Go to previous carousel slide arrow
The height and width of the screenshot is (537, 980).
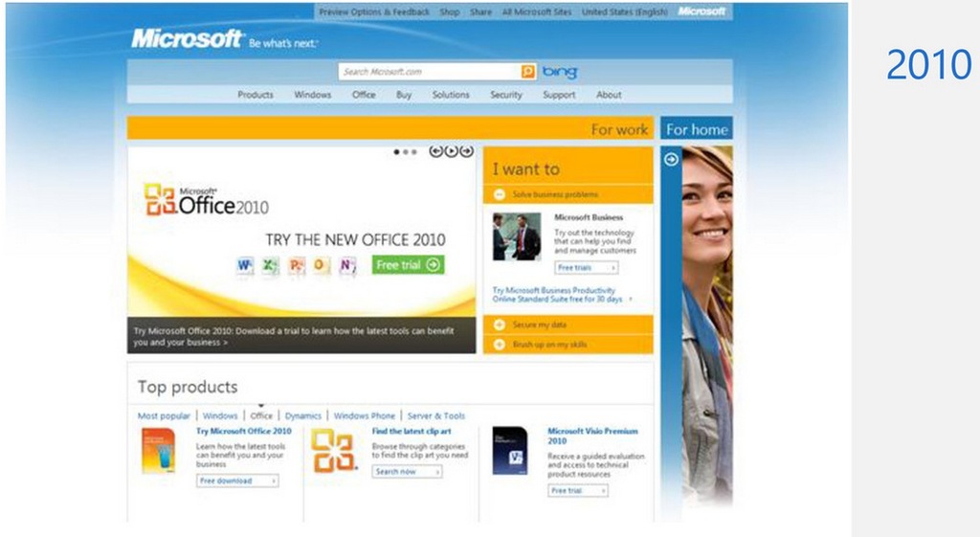(435, 151)
